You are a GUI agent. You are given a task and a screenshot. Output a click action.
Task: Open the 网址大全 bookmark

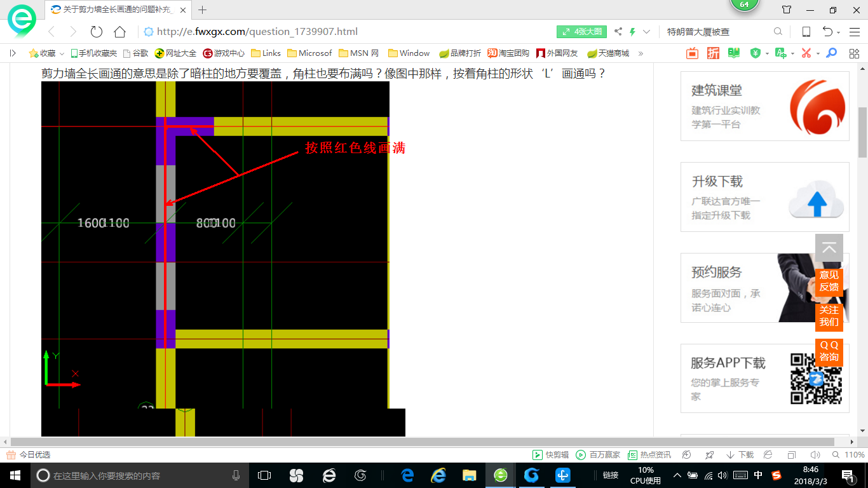point(176,53)
